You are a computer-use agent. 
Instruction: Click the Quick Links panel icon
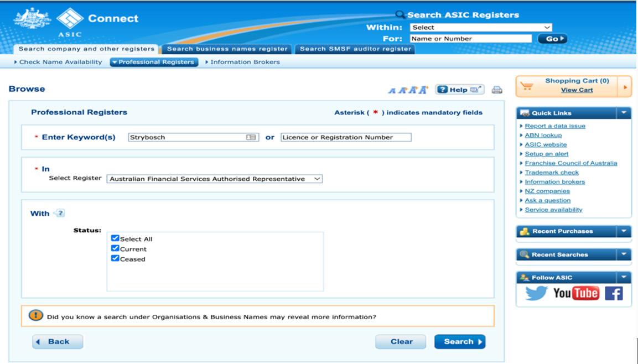coord(525,113)
